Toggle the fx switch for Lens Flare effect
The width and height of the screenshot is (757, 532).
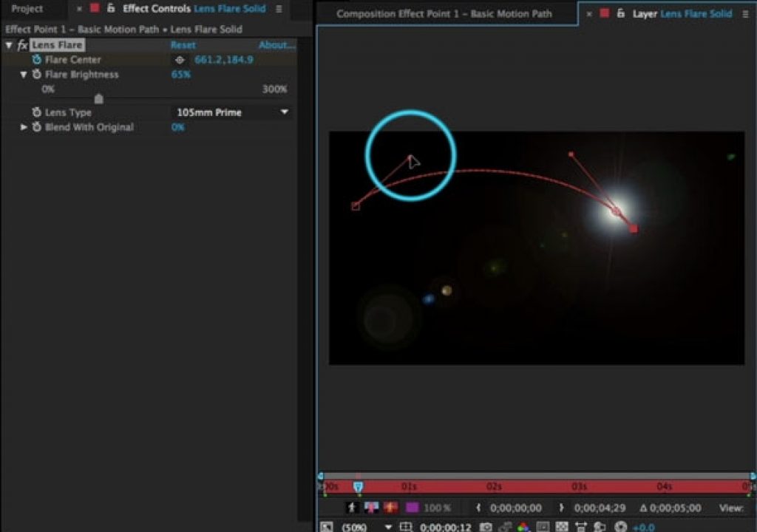[x=22, y=45]
